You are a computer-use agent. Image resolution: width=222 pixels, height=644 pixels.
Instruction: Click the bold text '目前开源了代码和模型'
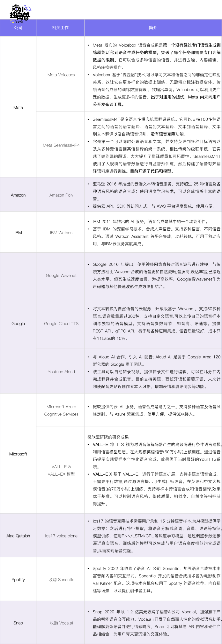point(152,171)
